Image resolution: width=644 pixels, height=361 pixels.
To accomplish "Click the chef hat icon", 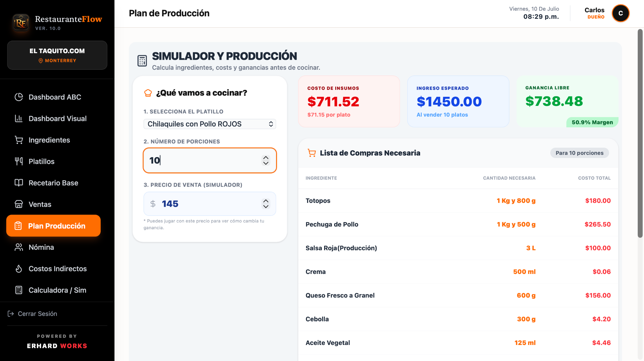I will pyautogui.click(x=148, y=93).
